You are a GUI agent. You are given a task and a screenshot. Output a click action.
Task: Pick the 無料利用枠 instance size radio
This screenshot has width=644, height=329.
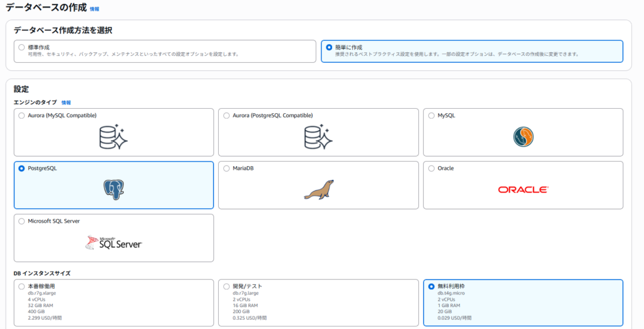click(x=431, y=286)
